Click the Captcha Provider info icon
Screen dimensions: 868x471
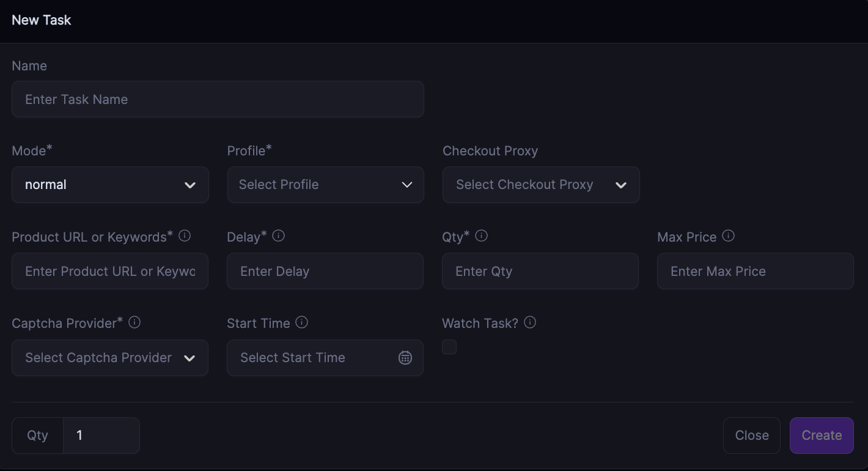pos(134,322)
